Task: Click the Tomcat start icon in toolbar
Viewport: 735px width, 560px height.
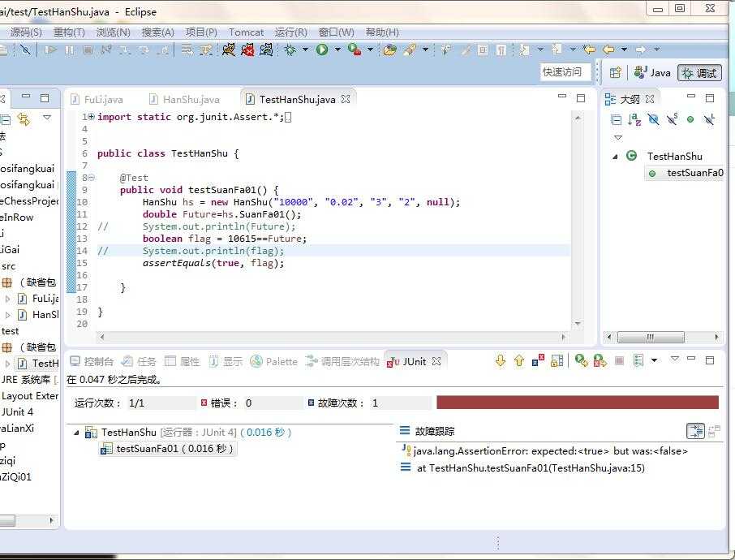Action: [x=228, y=49]
